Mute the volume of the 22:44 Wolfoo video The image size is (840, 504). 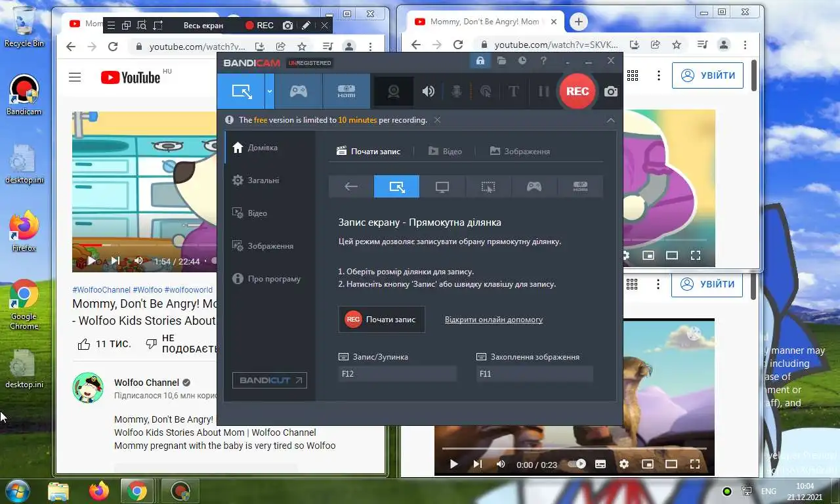tap(138, 261)
